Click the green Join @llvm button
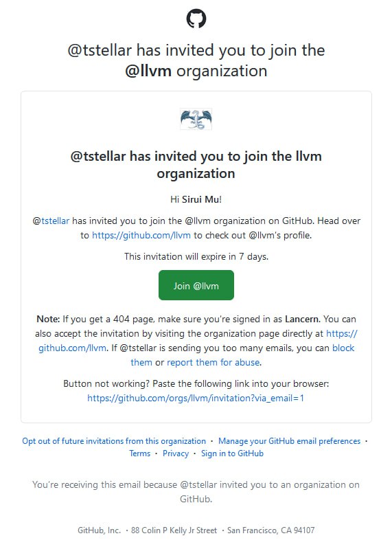392x549 pixels. click(x=196, y=285)
